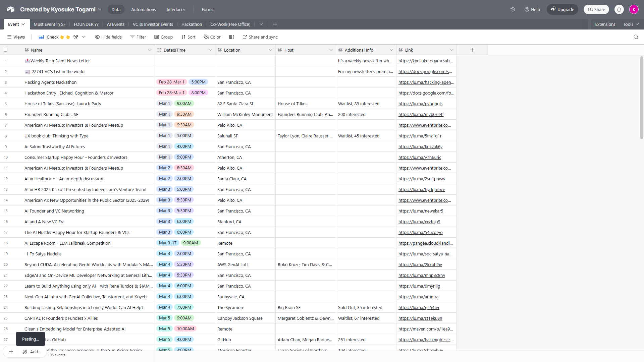Screen dimensions: 644x362
Task: Click the Upgrade button
Action: (x=562, y=9)
